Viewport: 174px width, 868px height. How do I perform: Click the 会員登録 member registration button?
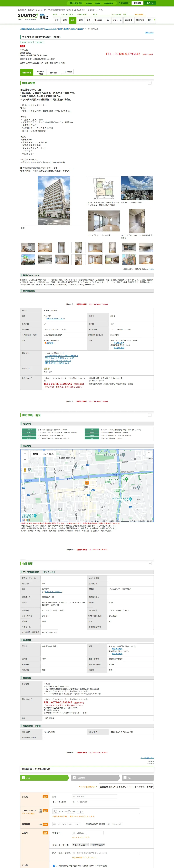(x=137, y=3)
